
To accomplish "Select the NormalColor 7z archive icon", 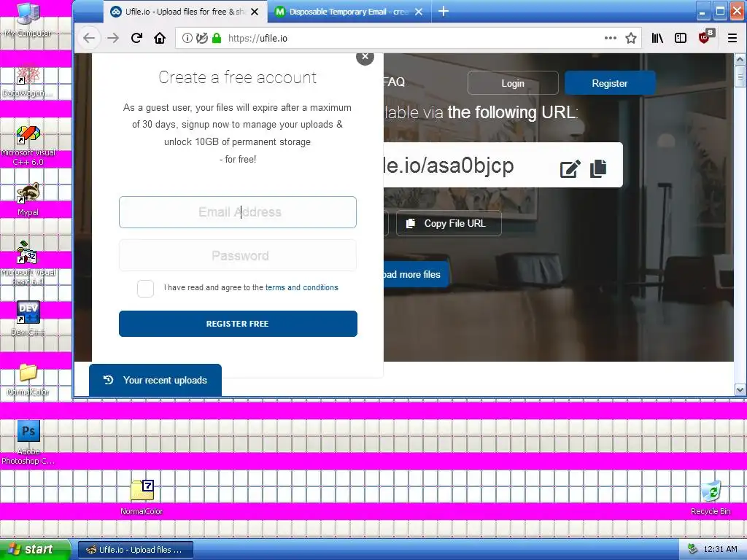I will (142, 497).
